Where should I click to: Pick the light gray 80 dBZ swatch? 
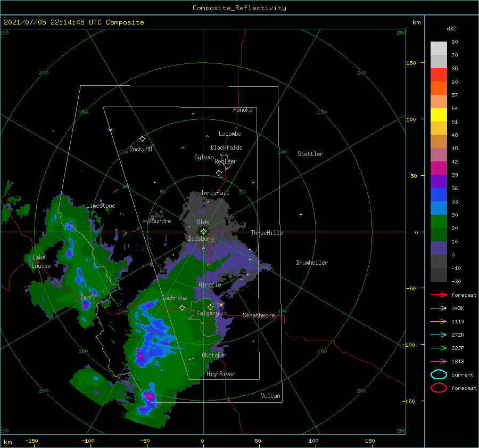tap(439, 48)
